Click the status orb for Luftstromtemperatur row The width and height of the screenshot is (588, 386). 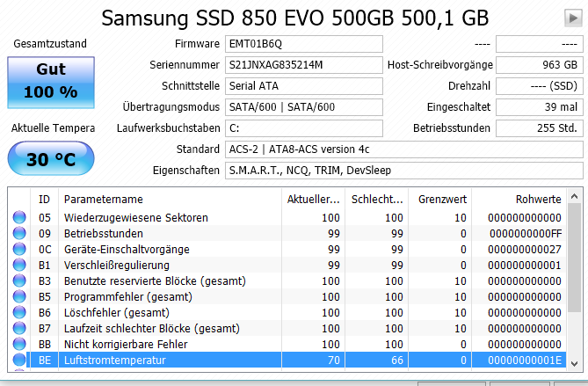click(x=19, y=360)
